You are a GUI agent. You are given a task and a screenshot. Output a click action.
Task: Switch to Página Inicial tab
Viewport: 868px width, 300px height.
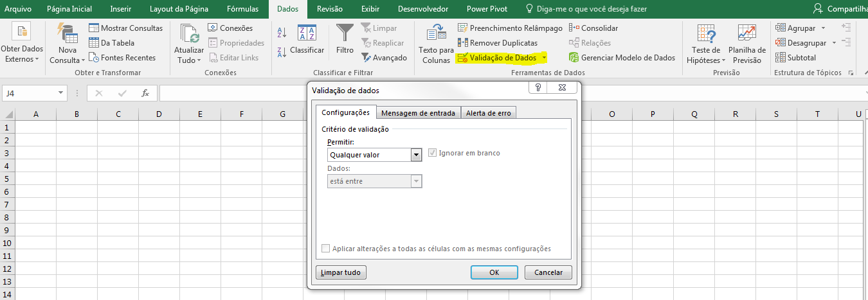click(69, 9)
